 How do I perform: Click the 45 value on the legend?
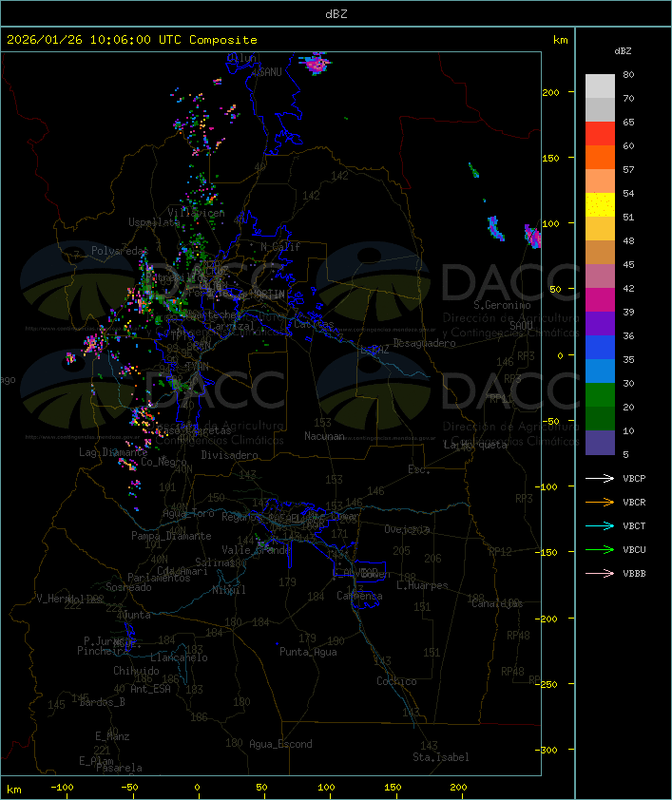[628, 265]
